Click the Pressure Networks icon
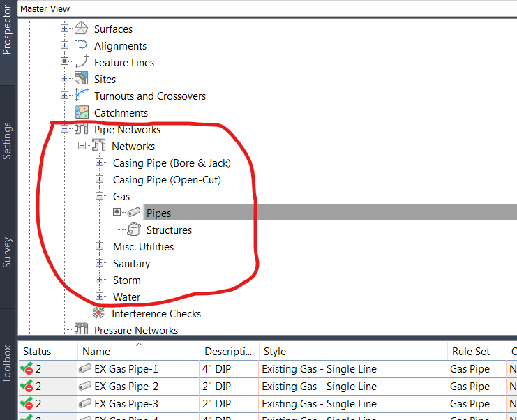Image resolution: width=517 pixels, height=420 pixels. click(x=81, y=329)
